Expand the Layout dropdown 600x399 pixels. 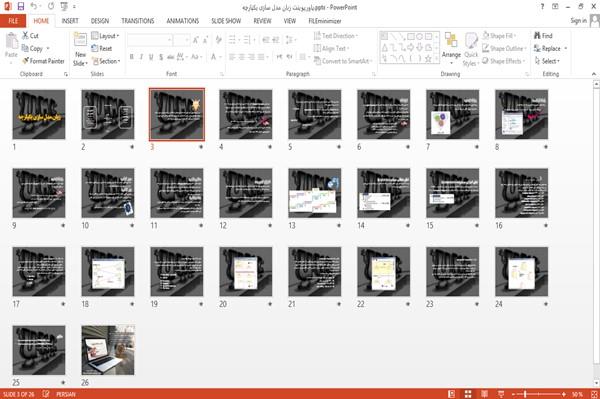coord(106,36)
